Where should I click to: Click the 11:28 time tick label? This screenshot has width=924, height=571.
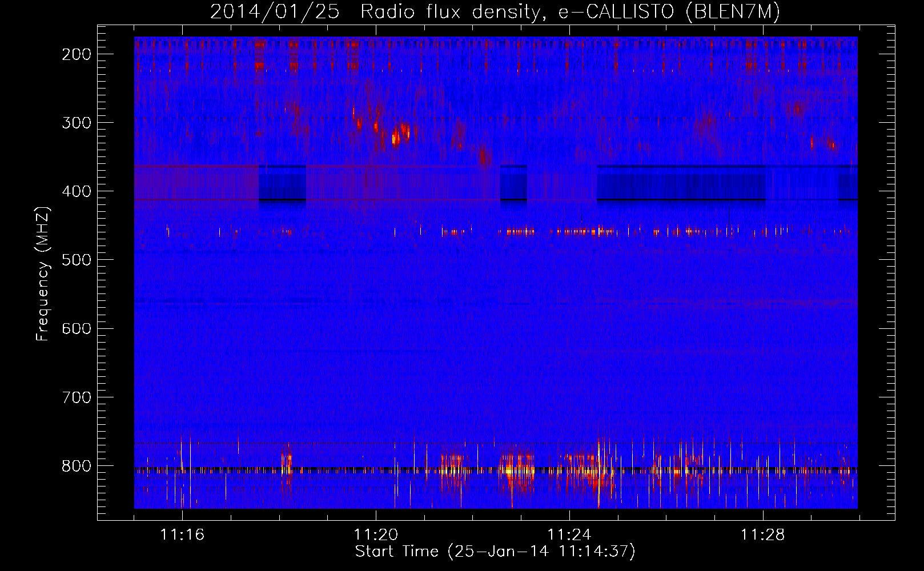point(763,534)
